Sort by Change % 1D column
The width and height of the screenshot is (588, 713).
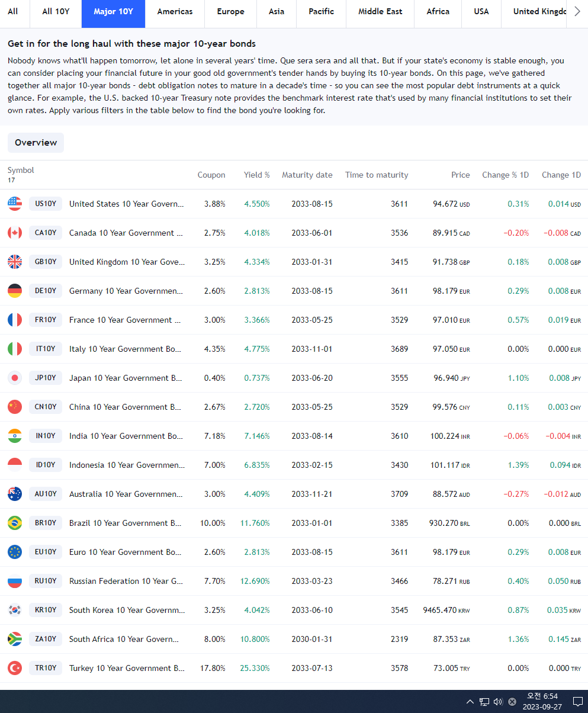[x=506, y=175]
